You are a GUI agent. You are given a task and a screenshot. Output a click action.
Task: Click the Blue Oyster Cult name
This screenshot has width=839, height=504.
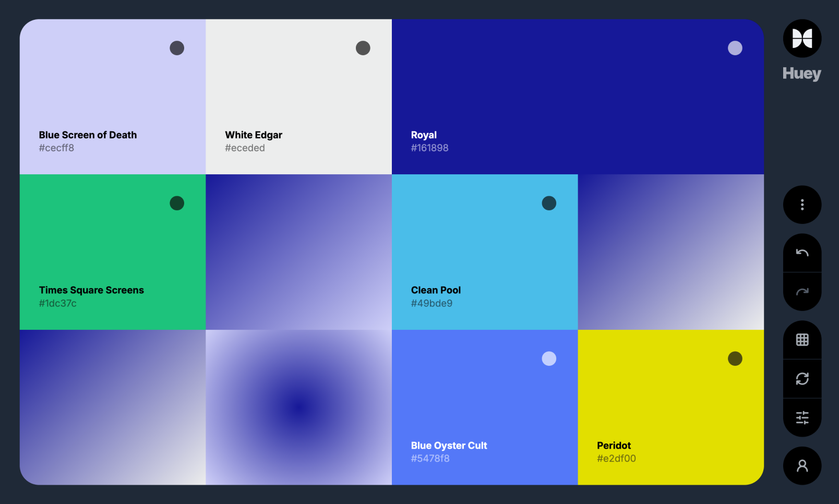click(449, 446)
